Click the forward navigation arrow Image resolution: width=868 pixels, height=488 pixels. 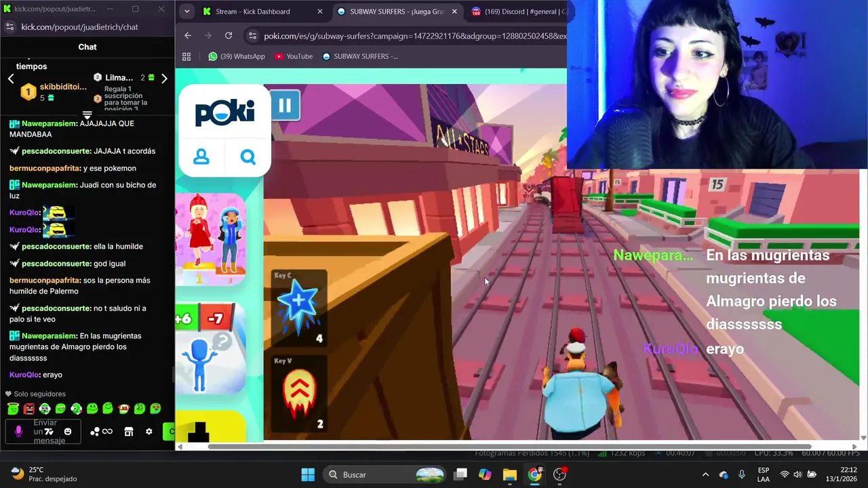pos(208,36)
